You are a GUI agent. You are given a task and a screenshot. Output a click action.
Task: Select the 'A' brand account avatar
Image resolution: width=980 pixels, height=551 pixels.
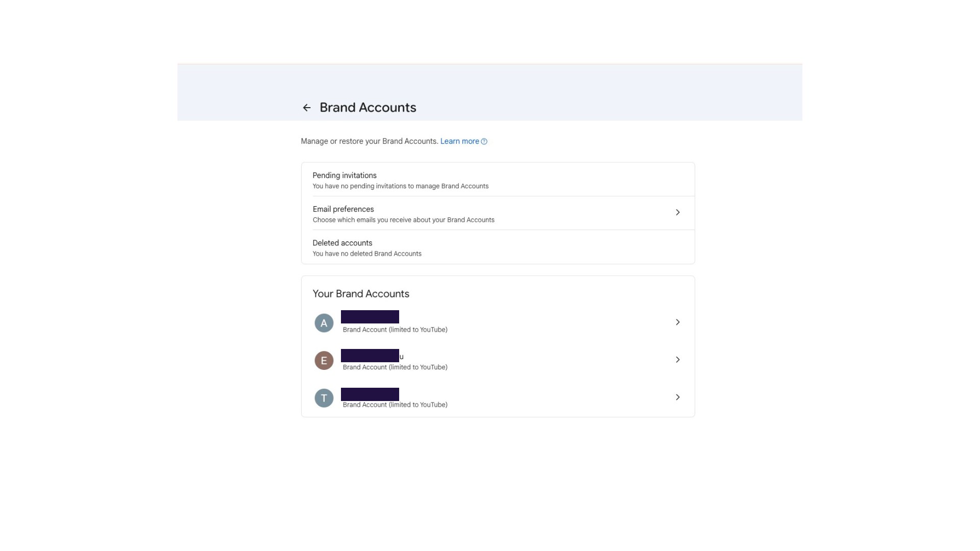(x=324, y=322)
